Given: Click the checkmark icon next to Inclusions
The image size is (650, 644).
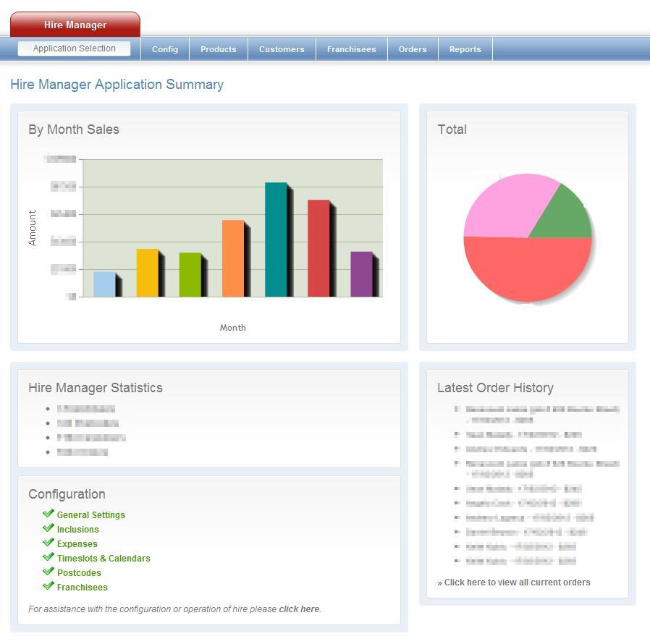Looking at the screenshot, I should click(48, 528).
